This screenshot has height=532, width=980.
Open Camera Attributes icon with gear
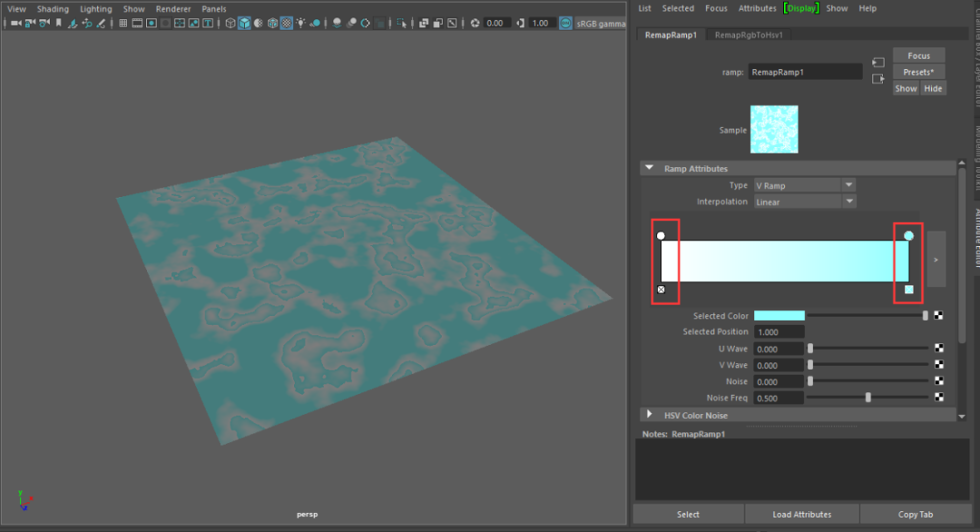click(x=44, y=23)
